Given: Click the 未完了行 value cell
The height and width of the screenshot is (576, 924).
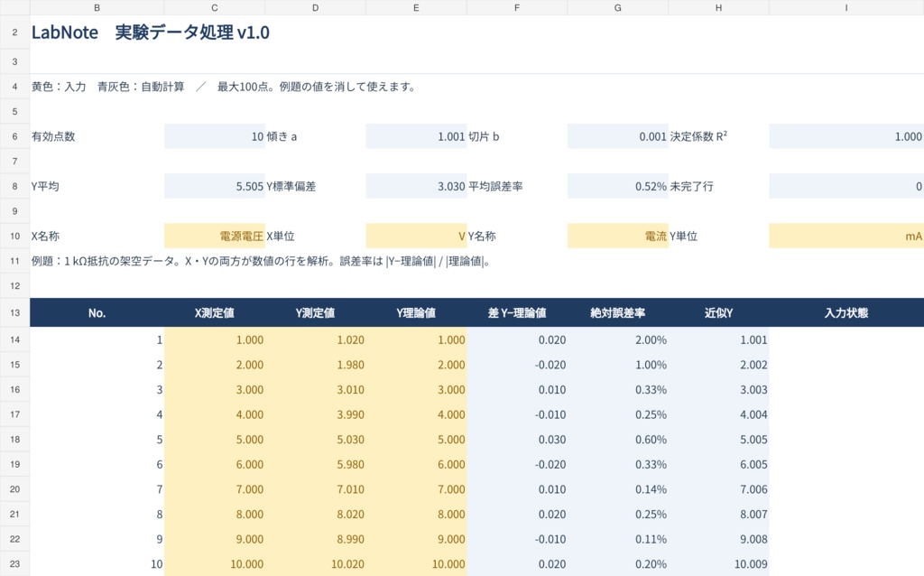Looking at the screenshot, I should [846, 186].
